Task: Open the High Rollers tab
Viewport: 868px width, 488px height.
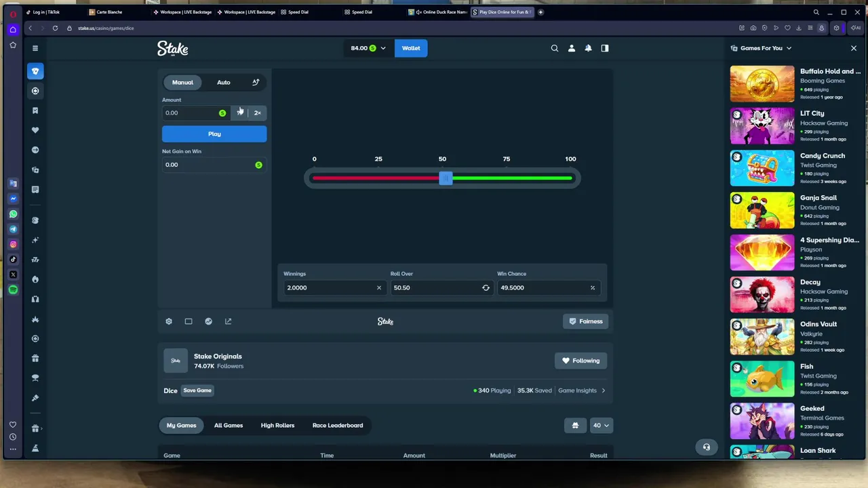Action: 277,426
